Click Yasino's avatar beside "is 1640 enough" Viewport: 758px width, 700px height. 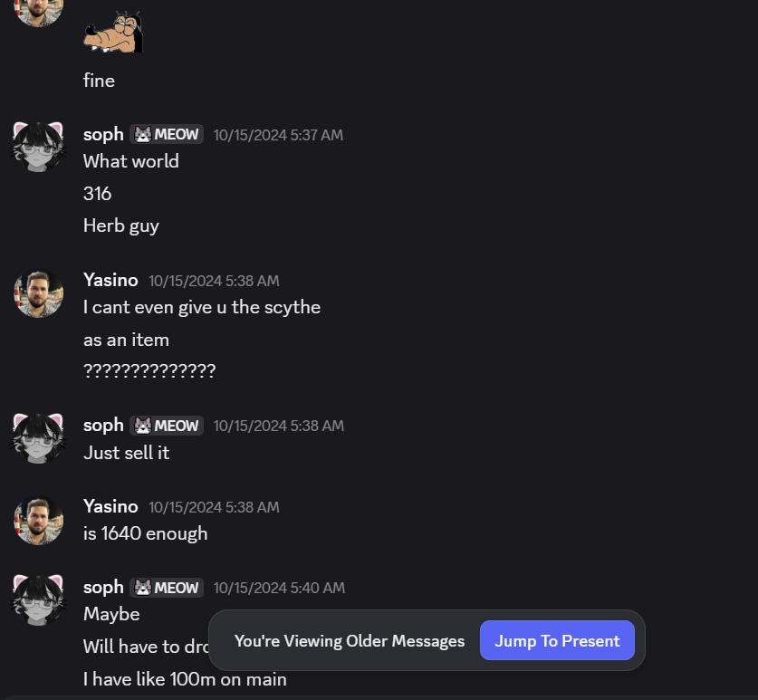pyautogui.click(x=38, y=520)
